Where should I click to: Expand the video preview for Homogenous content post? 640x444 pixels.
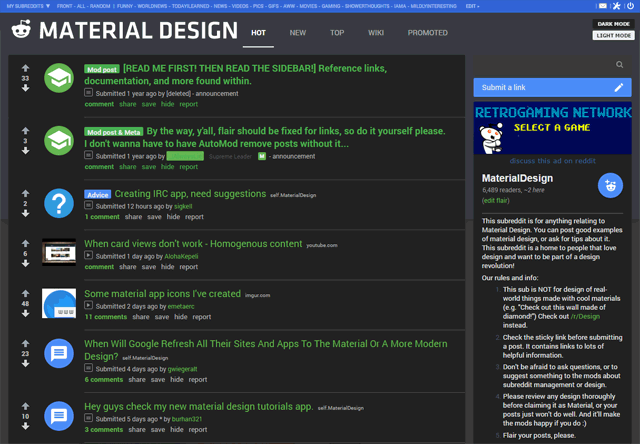pyautogui.click(x=88, y=255)
